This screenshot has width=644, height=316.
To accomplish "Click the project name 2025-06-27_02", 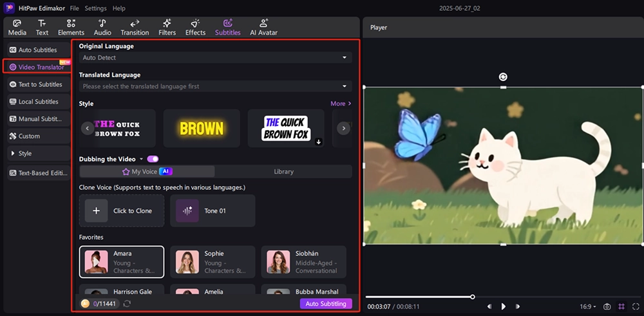I will click(461, 8).
